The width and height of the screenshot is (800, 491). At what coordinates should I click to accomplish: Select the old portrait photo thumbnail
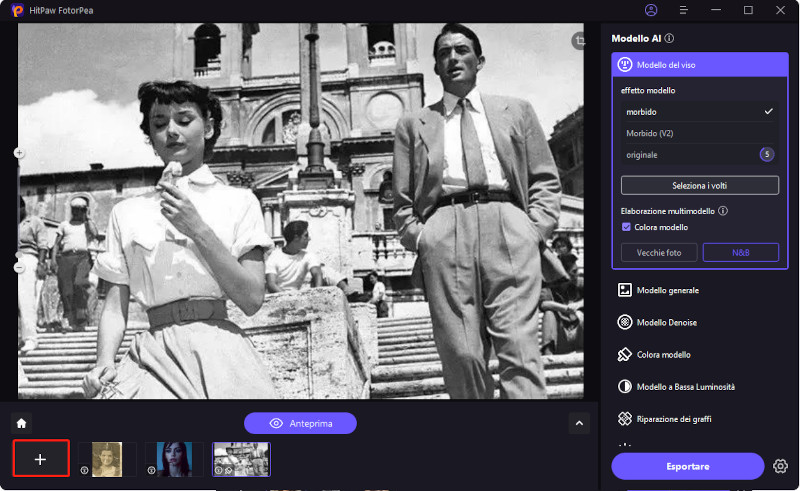pos(107,459)
